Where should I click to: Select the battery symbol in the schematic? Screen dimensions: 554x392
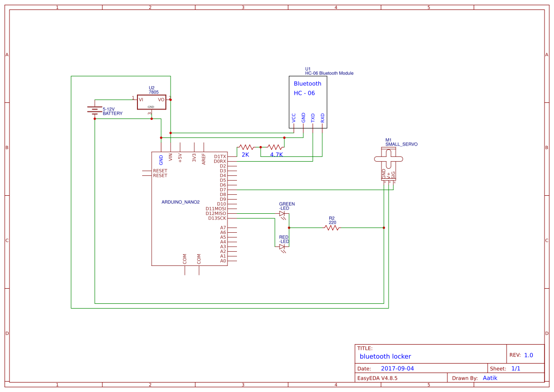(x=95, y=110)
